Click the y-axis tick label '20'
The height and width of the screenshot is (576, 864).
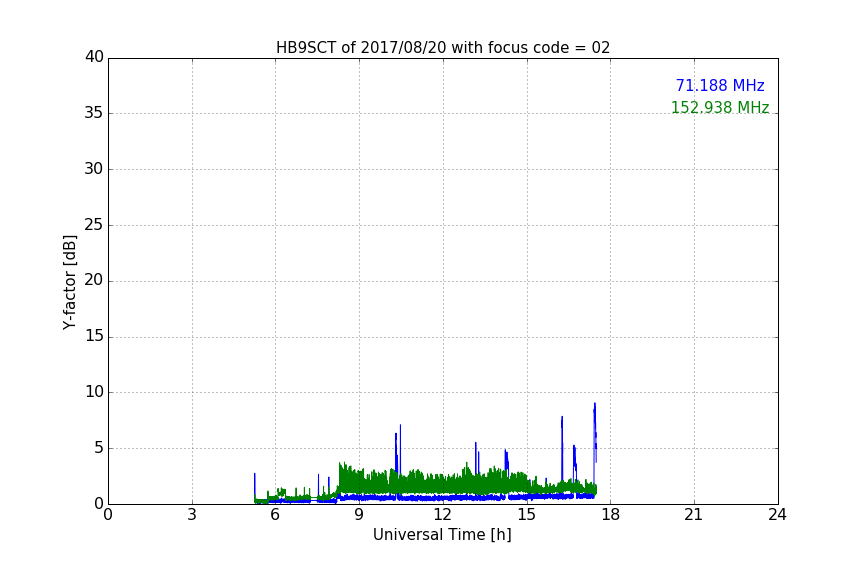[x=94, y=280]
